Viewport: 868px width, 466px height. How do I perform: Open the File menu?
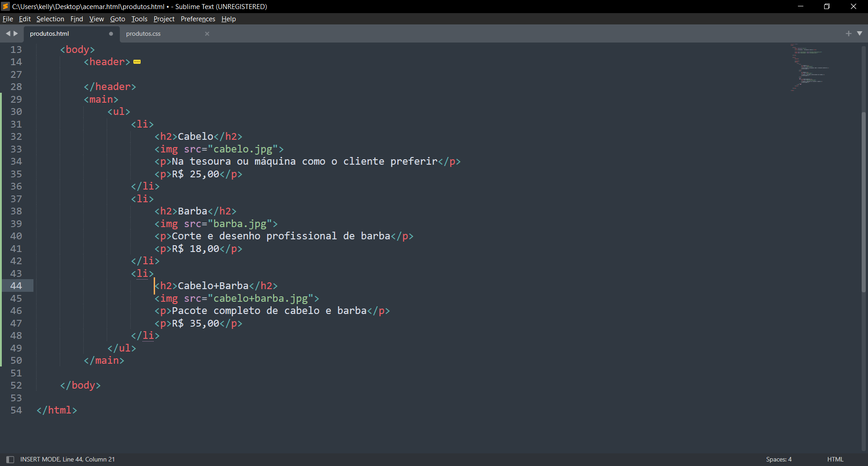click(8, 19)
